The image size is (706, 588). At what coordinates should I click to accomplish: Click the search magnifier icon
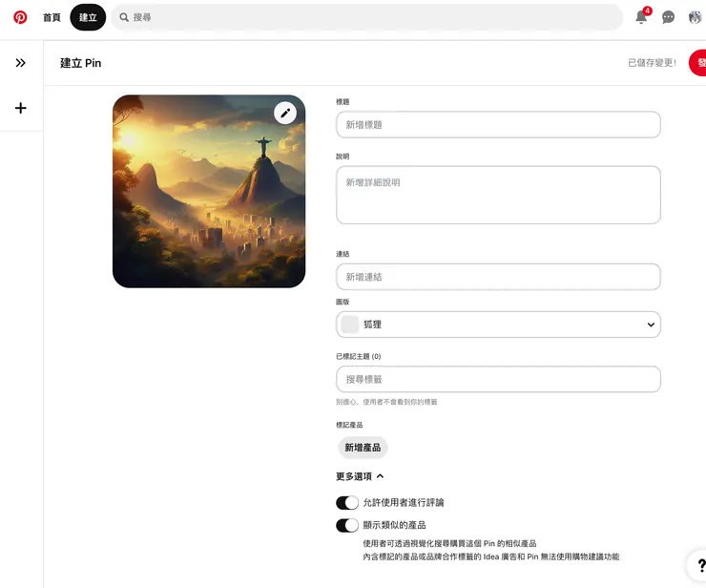click(x=124, y=17)
